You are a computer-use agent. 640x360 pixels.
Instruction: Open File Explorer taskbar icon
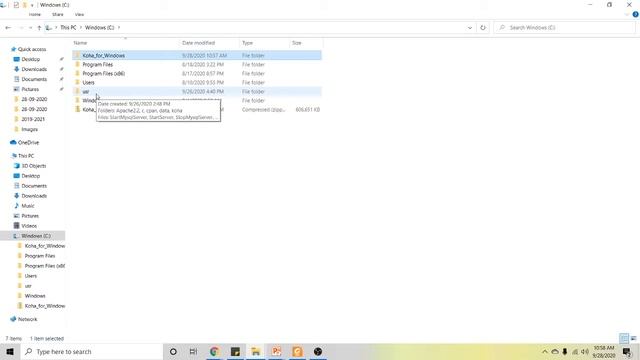[256, 351]
